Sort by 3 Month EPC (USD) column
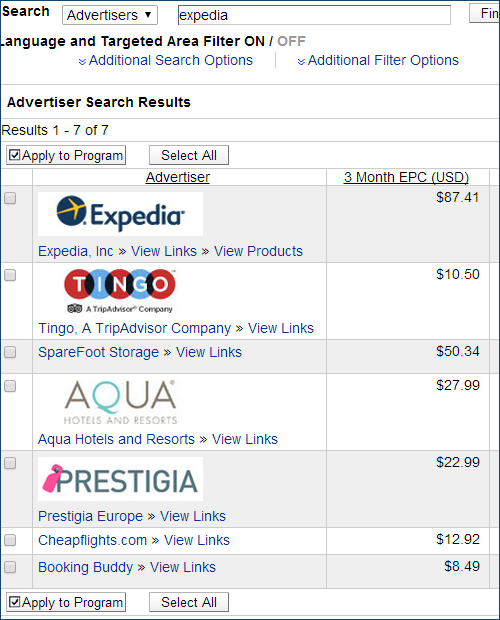Image resolution: width=500 pixels, height=620 pixels. tap(406, 177)
